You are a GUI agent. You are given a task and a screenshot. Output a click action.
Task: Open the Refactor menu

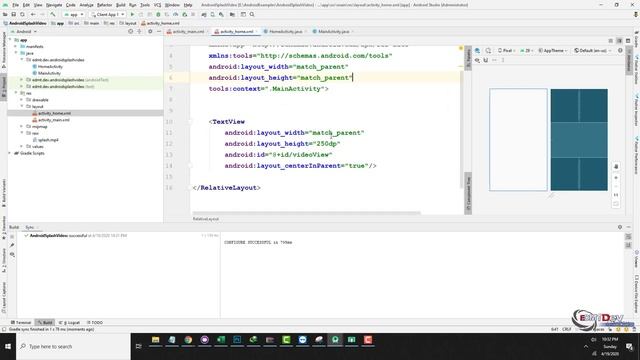[104, 5]
